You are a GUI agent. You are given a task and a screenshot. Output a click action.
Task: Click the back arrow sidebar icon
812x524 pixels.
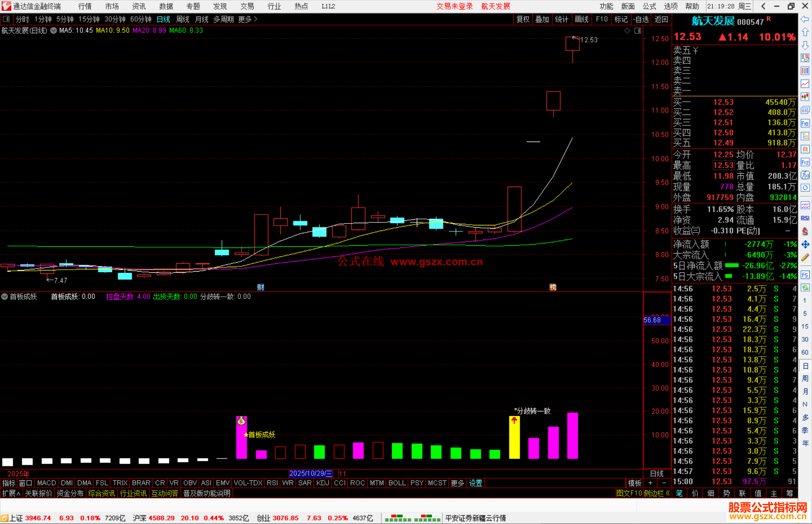tap(804, 19)
